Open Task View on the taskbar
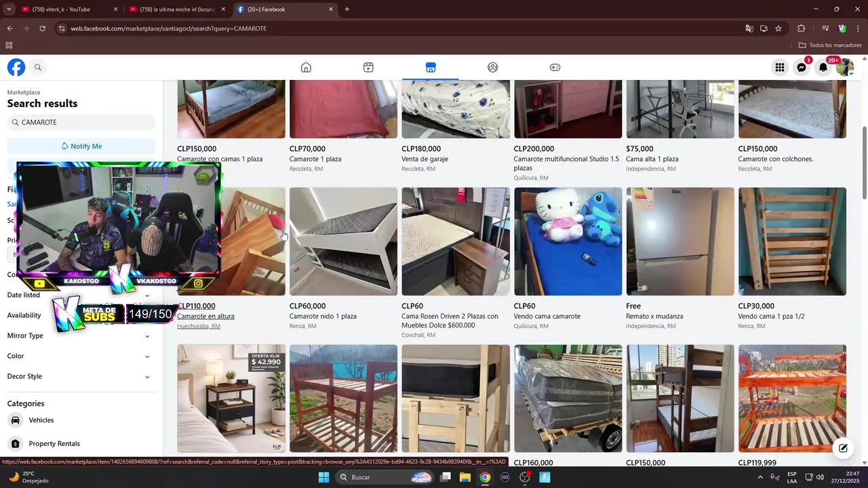Screen dimensions: 868x488 446,477
